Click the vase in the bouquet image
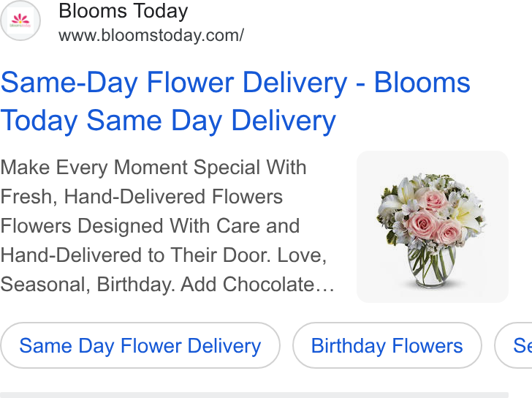 click(x=432, y=265)
